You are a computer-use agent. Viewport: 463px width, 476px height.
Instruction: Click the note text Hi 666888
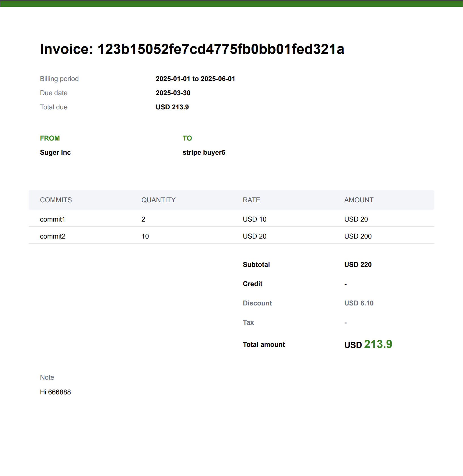[55, 392]
